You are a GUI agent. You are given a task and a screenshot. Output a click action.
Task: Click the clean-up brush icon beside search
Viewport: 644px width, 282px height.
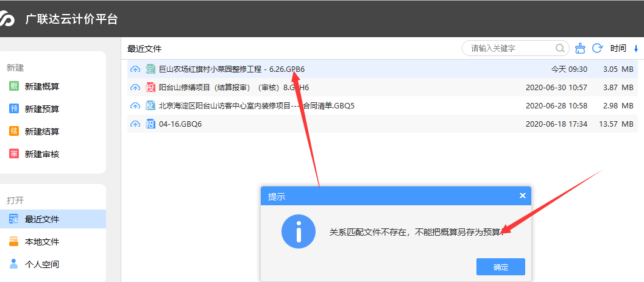coord(580,49)
